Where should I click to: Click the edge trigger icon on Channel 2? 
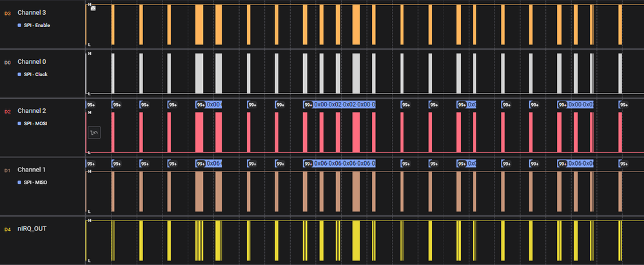(x=95, y=133)
